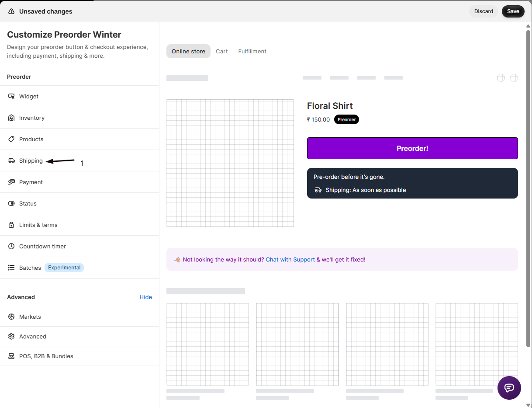Click the black Preorder badge
The height and width of the screenshot is (408, 532).
coord(346,119)
